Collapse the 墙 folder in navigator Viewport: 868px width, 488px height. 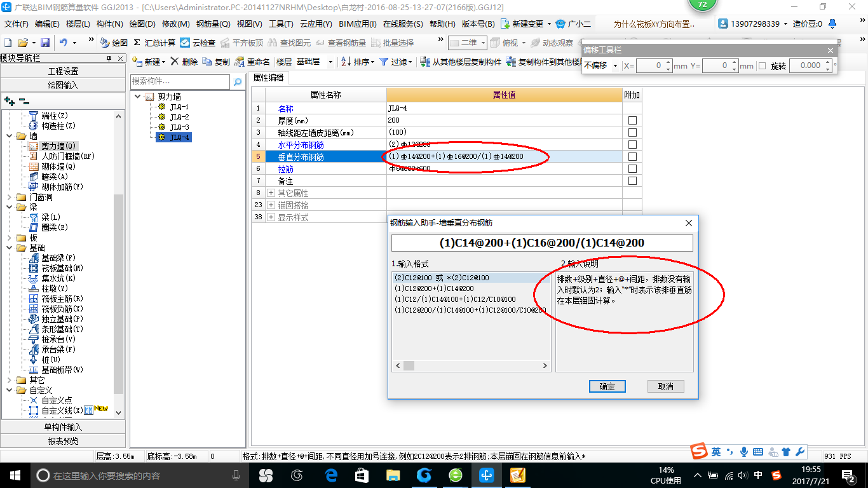[9, 136]
